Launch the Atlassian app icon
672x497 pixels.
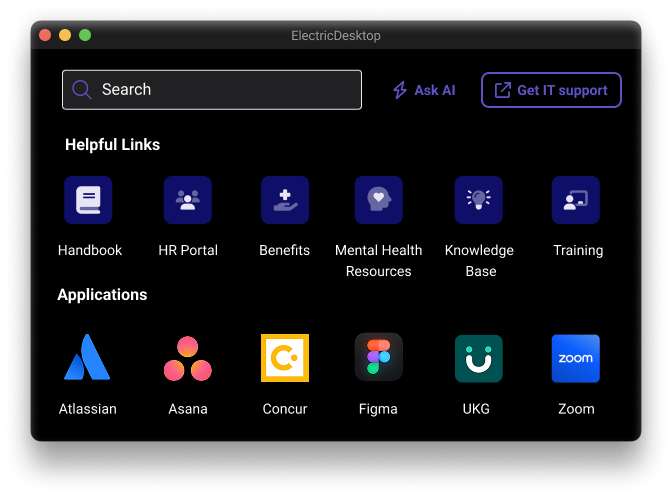pyautogui.click(x=88, y=358)
